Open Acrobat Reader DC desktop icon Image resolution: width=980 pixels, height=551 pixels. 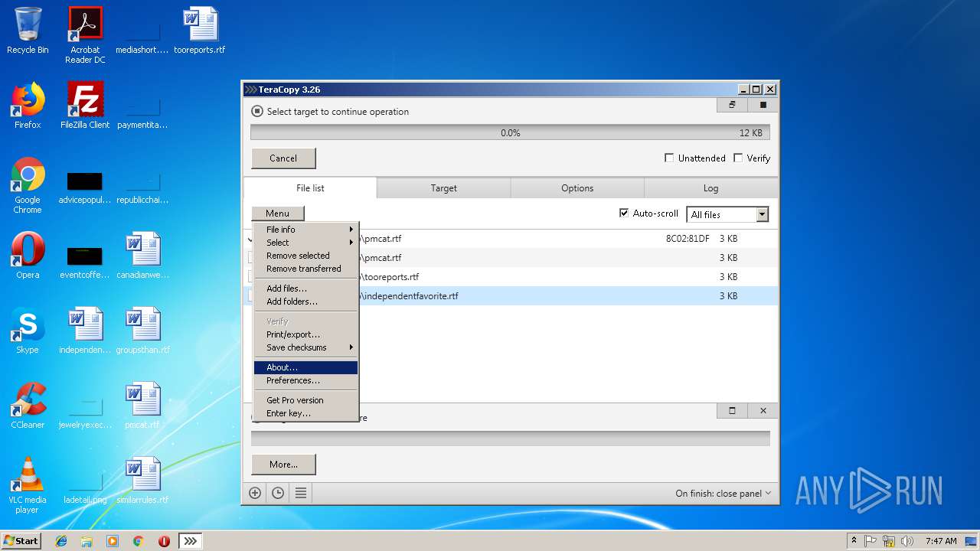[85, 35]
